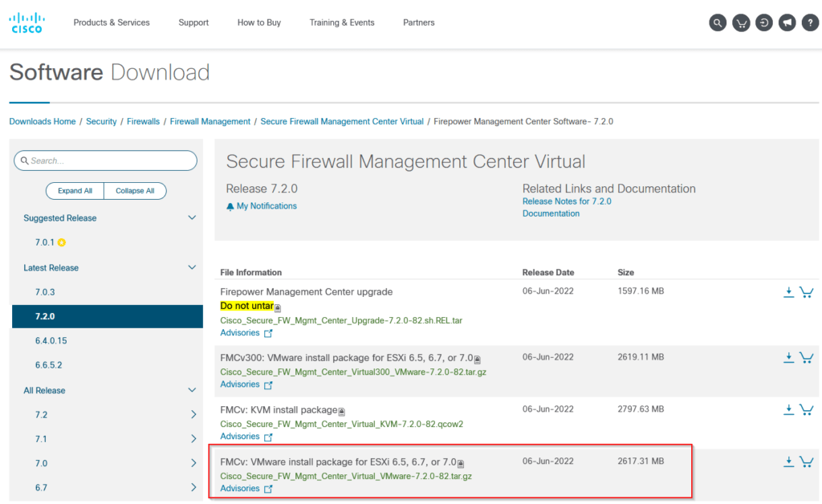Open the feedback icon in the header

(787, 22)
